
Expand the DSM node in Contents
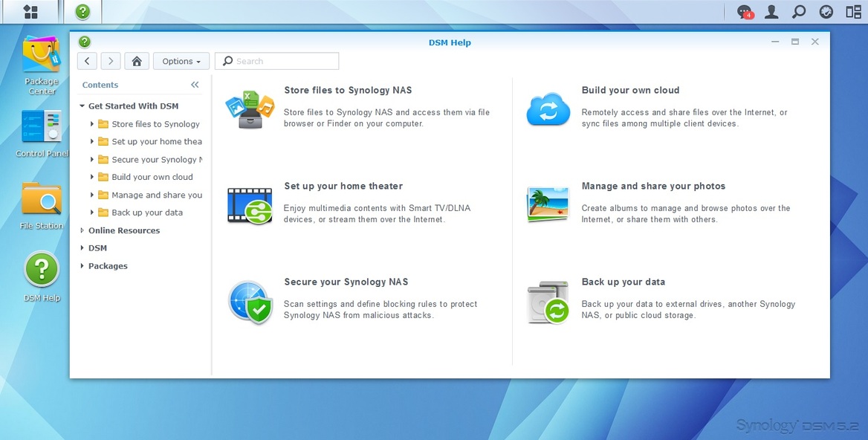[x=82, y=248]
